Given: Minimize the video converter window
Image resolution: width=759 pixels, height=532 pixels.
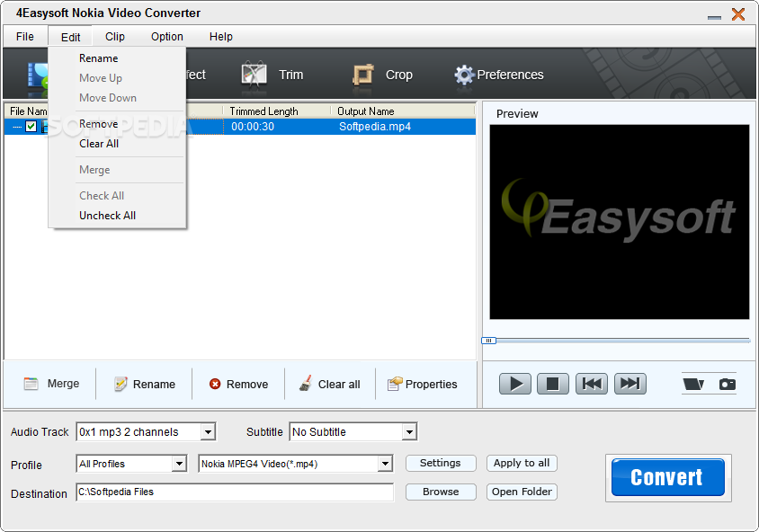Looking at the screenshot, I should (714, 17).
